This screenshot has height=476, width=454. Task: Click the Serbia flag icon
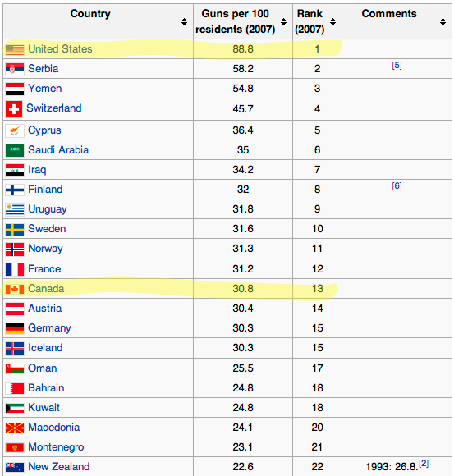[x=15, y=69]
